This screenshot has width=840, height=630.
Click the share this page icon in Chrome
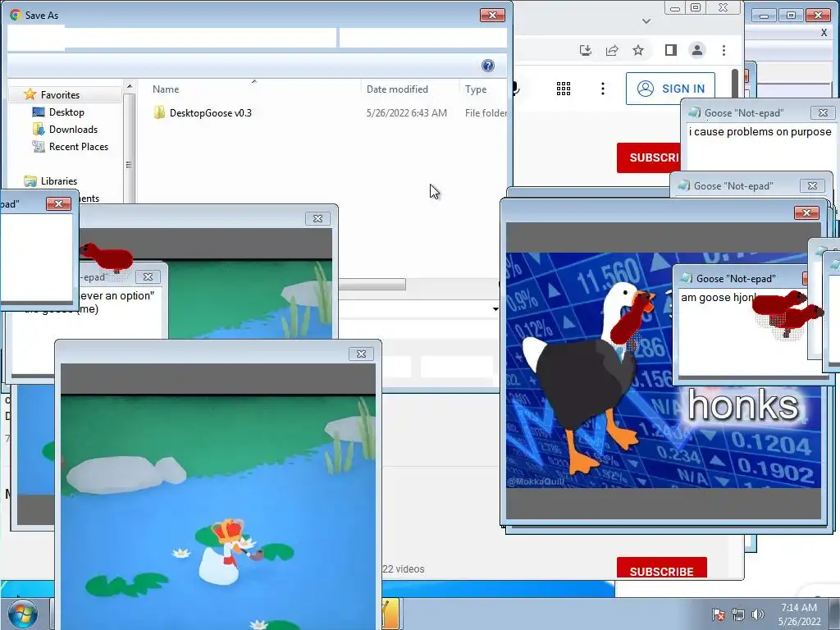(612, 50)
